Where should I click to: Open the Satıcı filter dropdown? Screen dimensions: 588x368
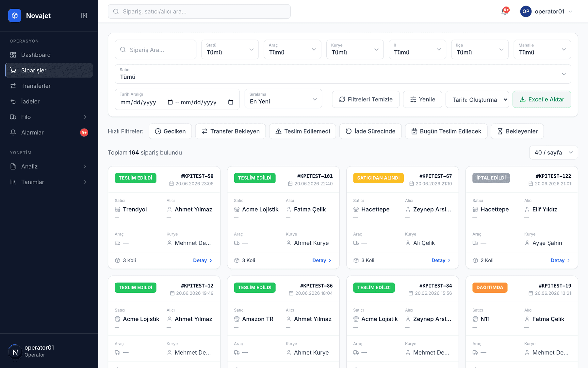click(343, 74)
